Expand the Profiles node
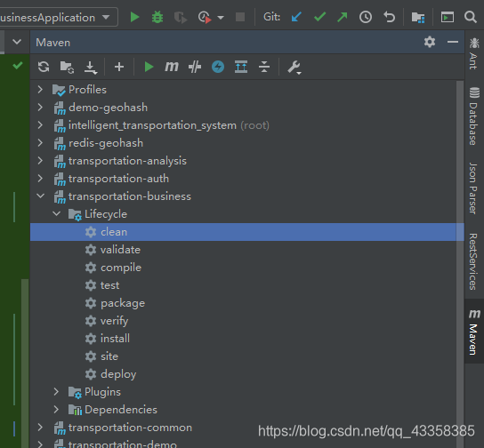Screen dimensions: 484x448 click(40, 90)
